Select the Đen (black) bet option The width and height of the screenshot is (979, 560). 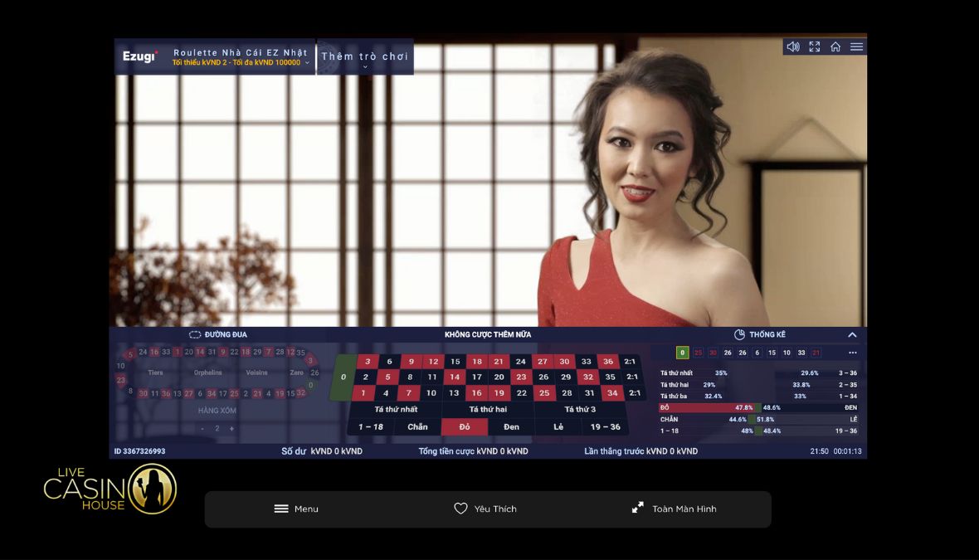(511, 427)
